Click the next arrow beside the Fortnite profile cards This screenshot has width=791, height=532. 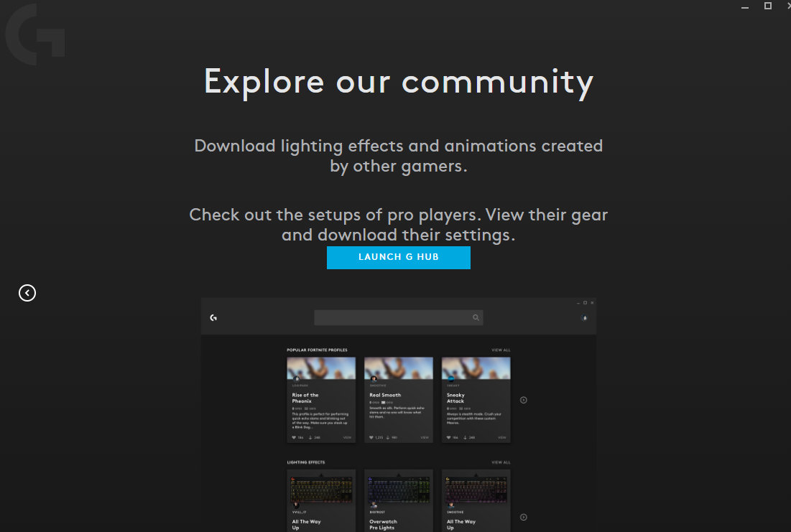524,400
